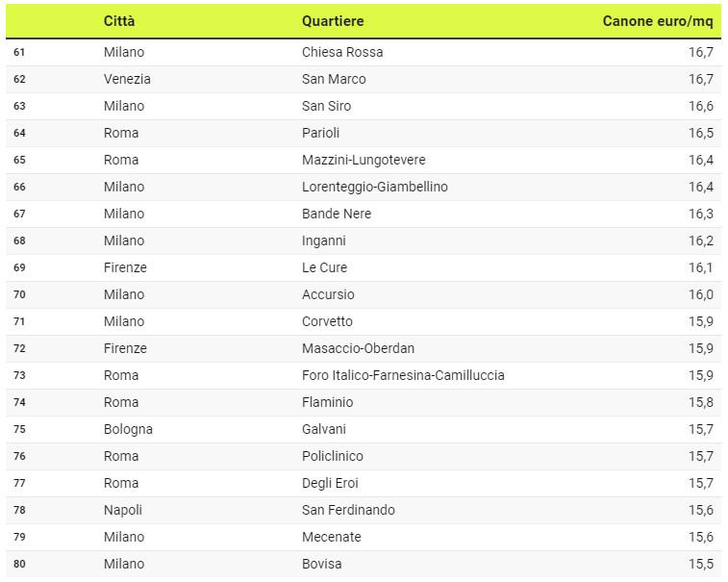Click the Mecenate cell

click(332, 537)
